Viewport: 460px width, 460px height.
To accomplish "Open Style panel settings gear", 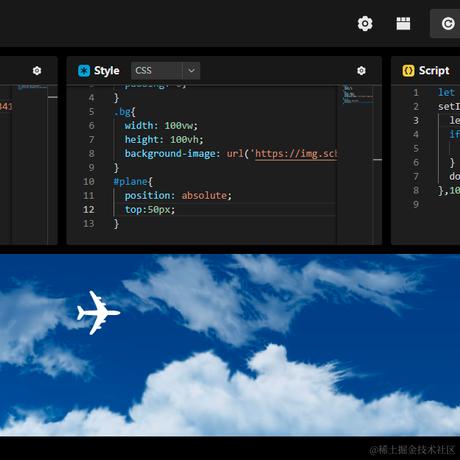I will [361, 71].
